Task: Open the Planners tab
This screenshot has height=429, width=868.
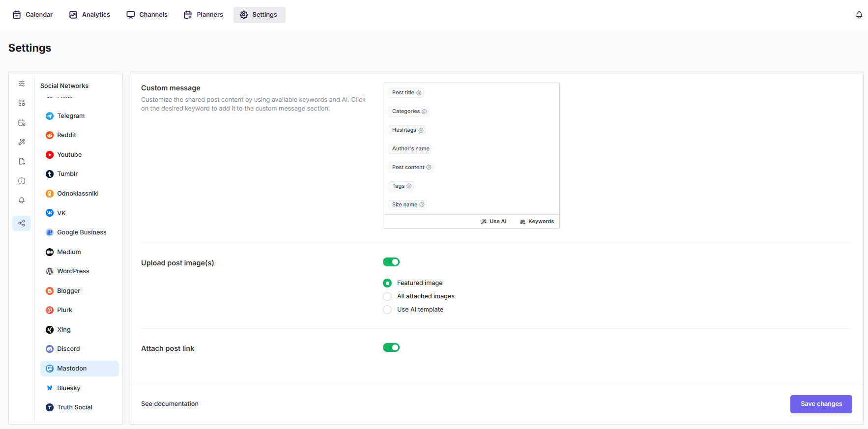Action: pyautogui.click(x=203, y=15)
